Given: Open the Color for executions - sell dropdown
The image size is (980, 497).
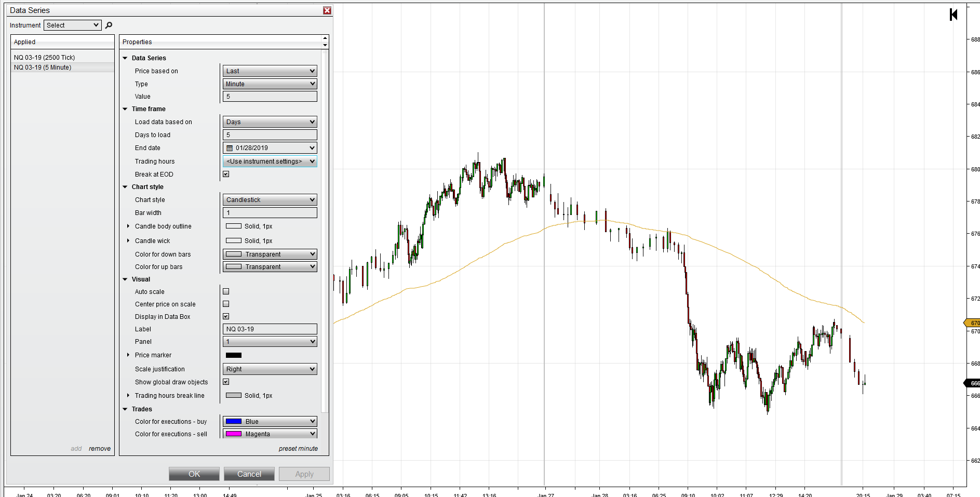Looking at the screenshot, I should (270, 434).
